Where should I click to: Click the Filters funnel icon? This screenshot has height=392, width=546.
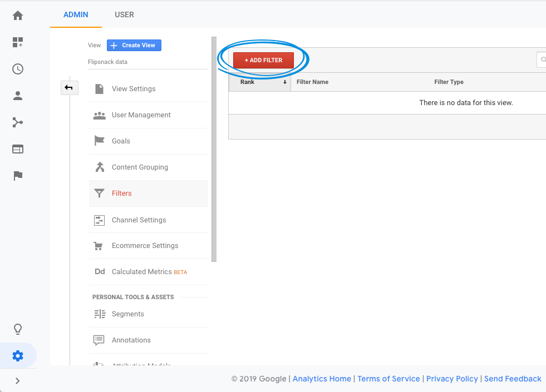pos(99,193)
